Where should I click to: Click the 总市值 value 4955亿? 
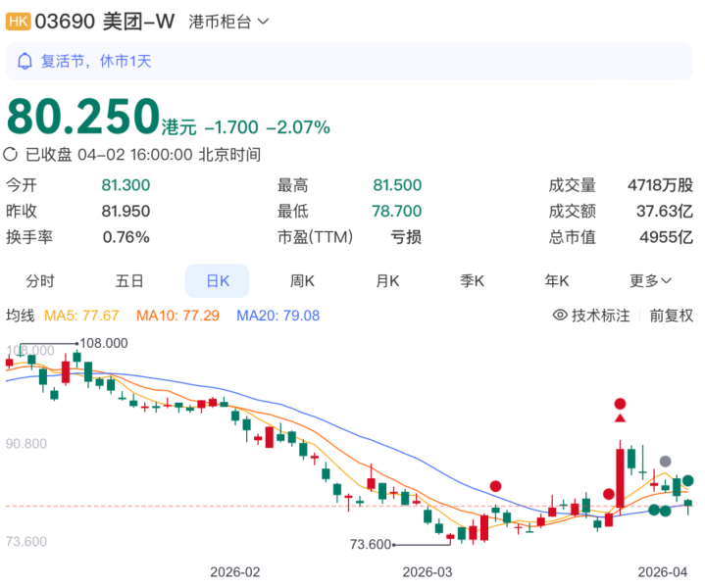pos(667,237)
